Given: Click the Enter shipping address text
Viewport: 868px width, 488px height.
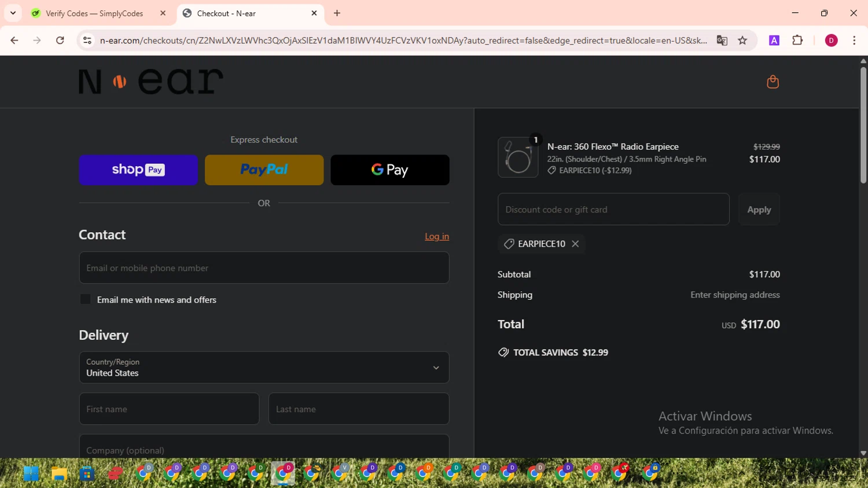Looking at the screenshot, I should pos(735,295).
